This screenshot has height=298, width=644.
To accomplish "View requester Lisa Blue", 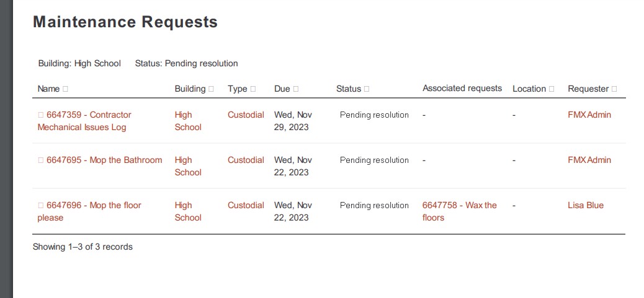I will (x=586, y=205).
